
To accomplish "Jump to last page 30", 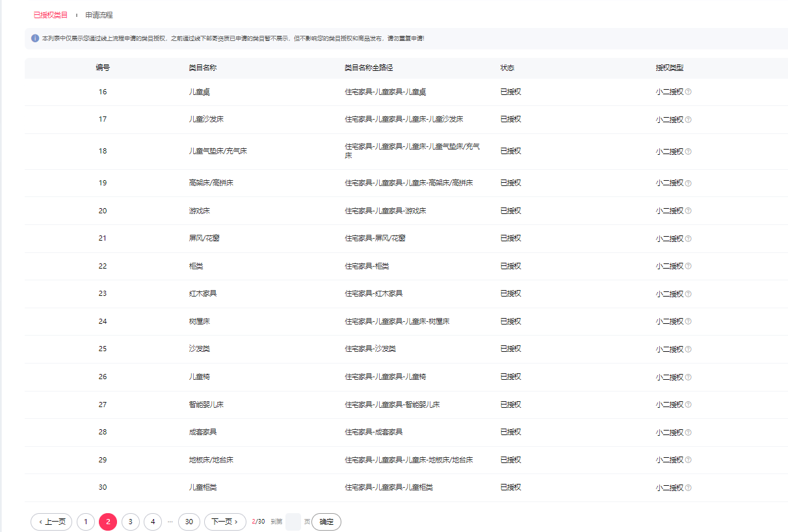I will click(x=189, y=522).
